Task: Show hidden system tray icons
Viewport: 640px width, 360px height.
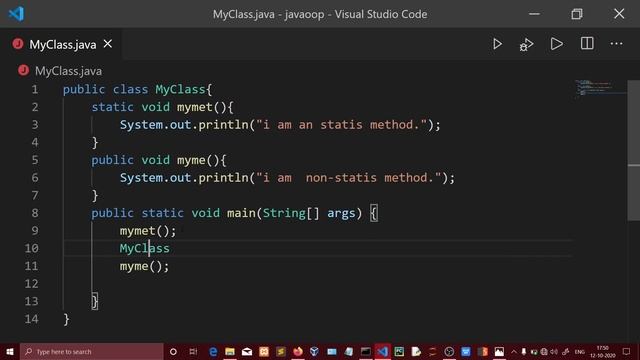Action: (514, 351)
